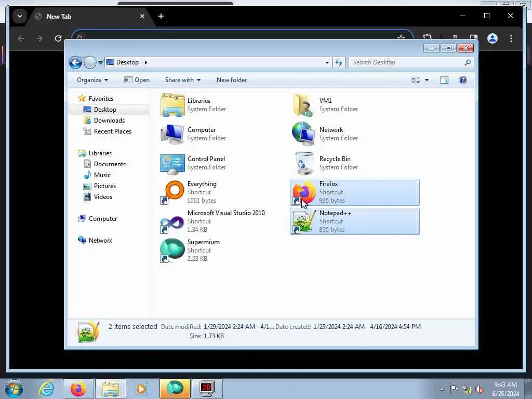Expand the Desktop breadcrumb arrow in the address bar
The width and height of the screenshot is (532, 399).
[146, 62]
